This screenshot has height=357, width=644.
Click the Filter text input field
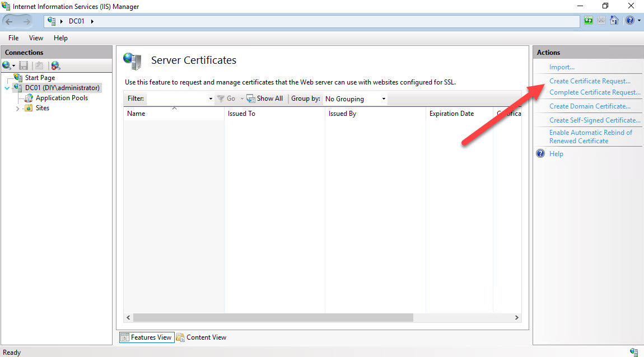tap(176, 99)
